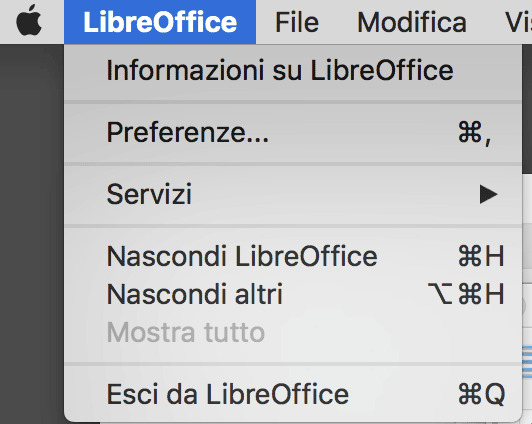
Task: Click the blue striped element at right edge
Action: click(527, 360)
